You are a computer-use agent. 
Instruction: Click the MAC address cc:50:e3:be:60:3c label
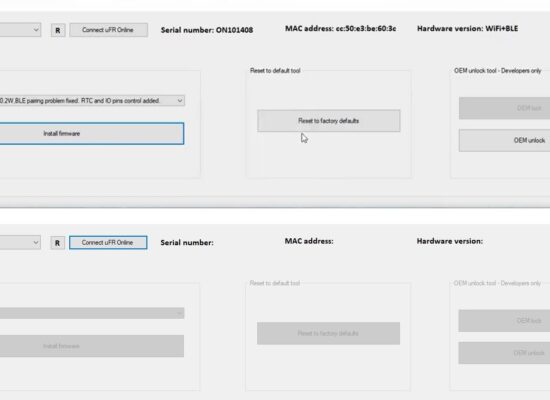pyautogui.click(x=341, y=28)
